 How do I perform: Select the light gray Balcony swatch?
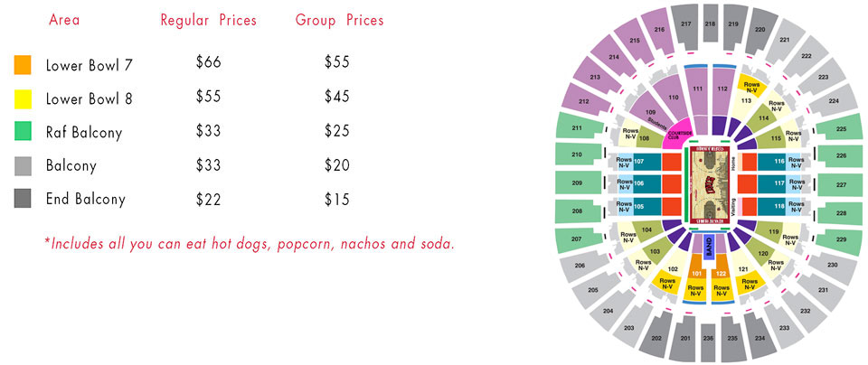pos(23,164)
